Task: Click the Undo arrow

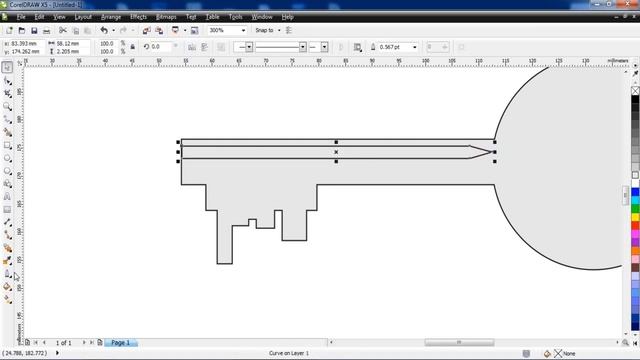Action: click(104, 30)
